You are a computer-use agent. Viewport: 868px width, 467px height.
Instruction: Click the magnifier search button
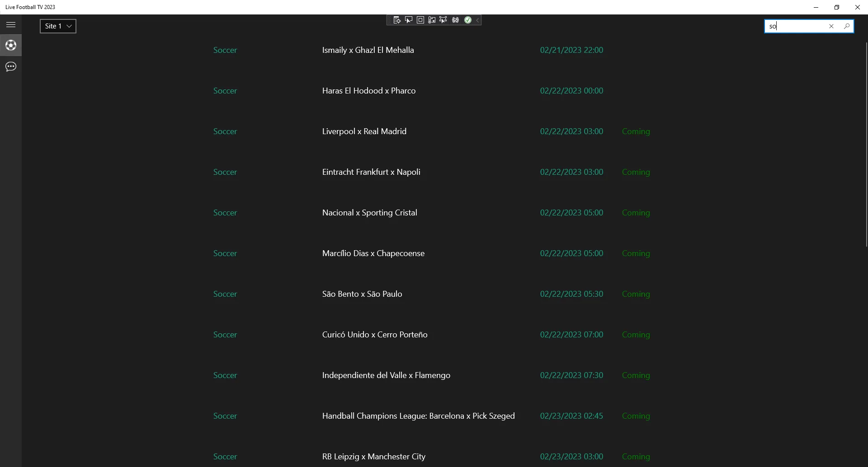tap(846, 26)
